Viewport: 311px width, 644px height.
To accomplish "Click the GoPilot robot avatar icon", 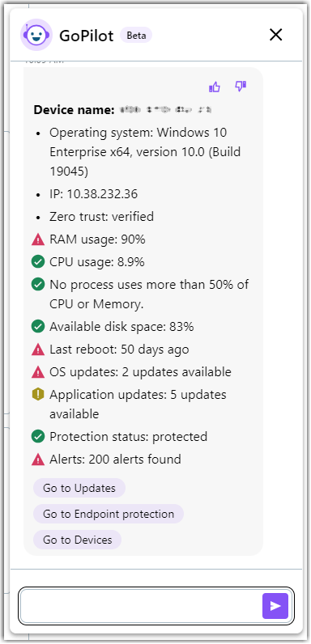I will coord(36,35).
